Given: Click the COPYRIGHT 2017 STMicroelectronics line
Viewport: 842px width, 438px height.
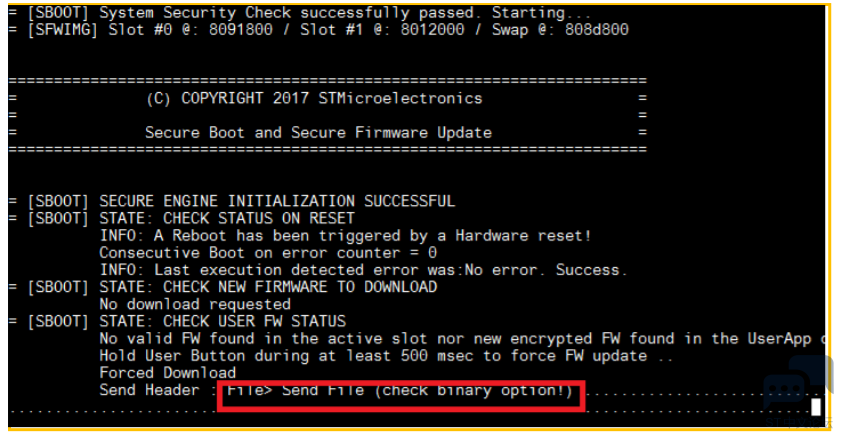Looking at the screenshot, I should pyautogui.click(x=314, y=99).
